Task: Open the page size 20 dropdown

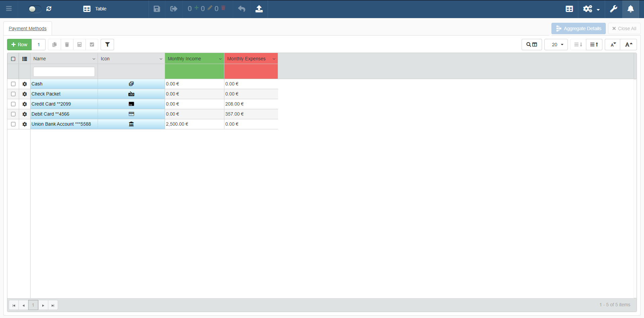Action: [556, 45]
